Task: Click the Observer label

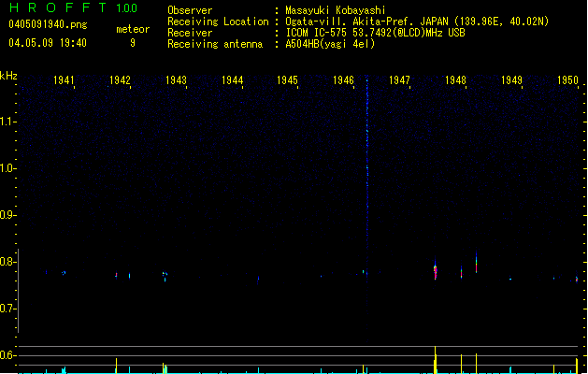Action: tap(190, 10)
